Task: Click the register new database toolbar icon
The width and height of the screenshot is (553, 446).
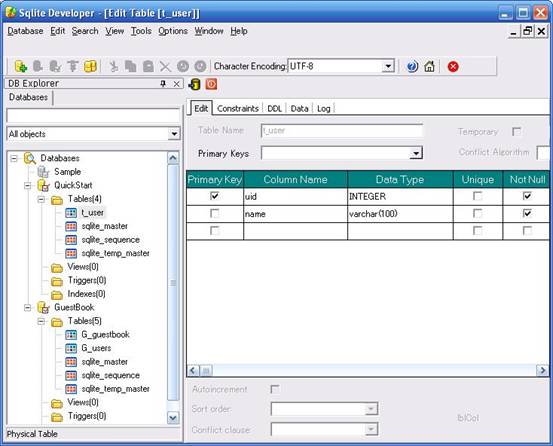Action: [21, 66]
